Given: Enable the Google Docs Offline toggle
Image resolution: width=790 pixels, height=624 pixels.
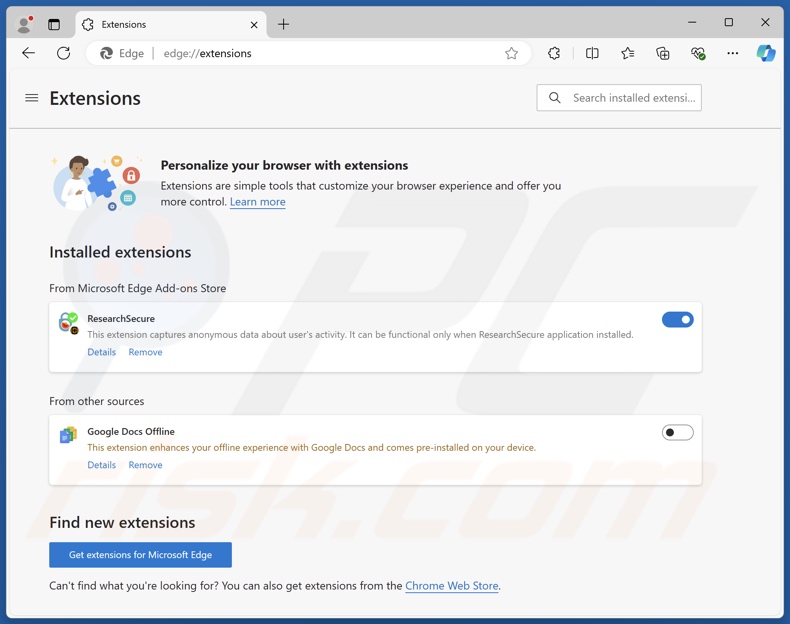Looking at the screenshot, I should (x=678, y=432).
